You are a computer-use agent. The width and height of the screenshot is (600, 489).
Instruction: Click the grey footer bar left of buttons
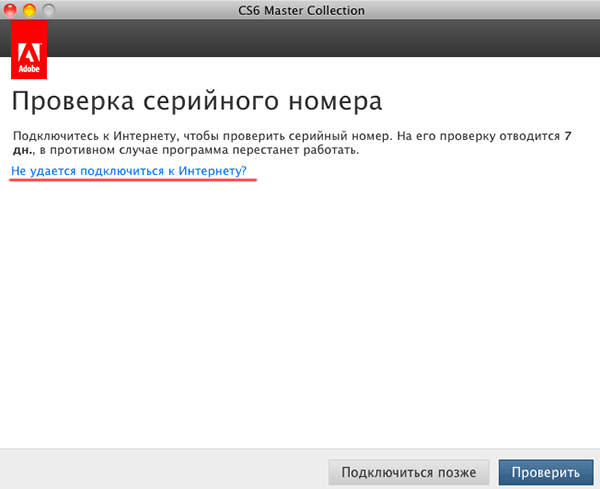(x=160, y=472)
